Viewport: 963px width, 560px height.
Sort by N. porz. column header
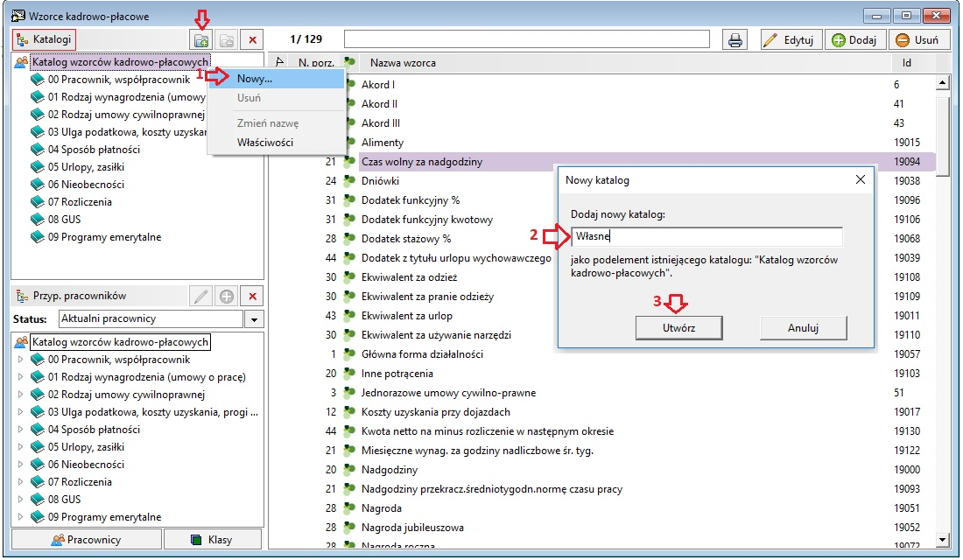pos(316,63)
